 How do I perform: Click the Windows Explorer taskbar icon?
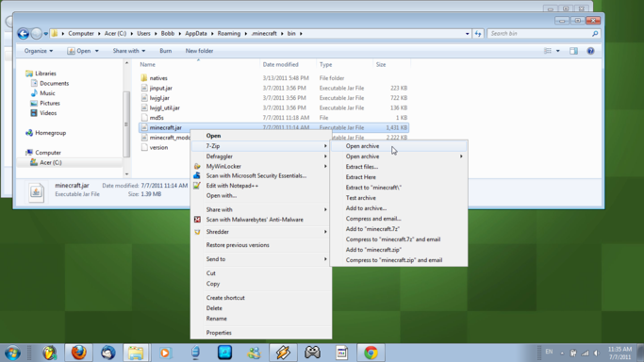tap(136, 353)
